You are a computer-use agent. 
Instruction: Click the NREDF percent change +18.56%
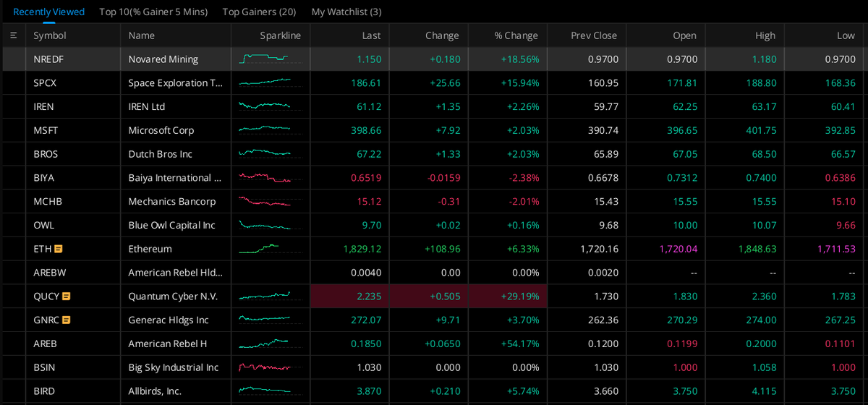point(520,59)
